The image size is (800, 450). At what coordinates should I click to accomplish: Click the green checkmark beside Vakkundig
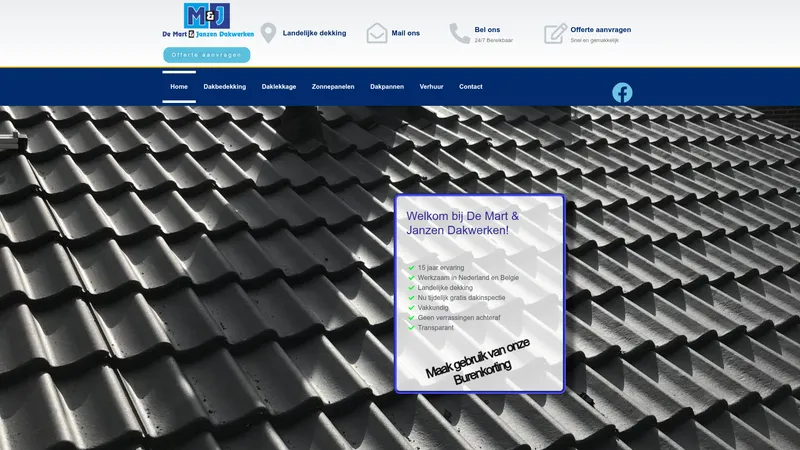pos(411,308)
